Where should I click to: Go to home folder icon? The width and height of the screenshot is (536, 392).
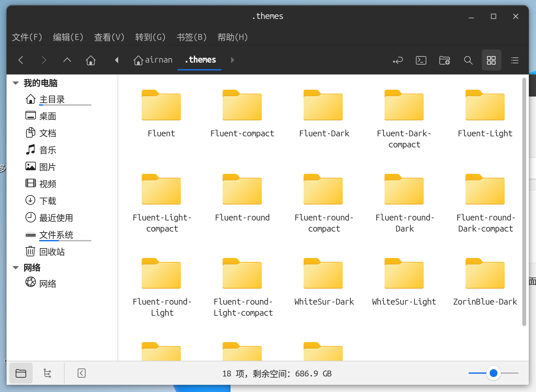90,60
